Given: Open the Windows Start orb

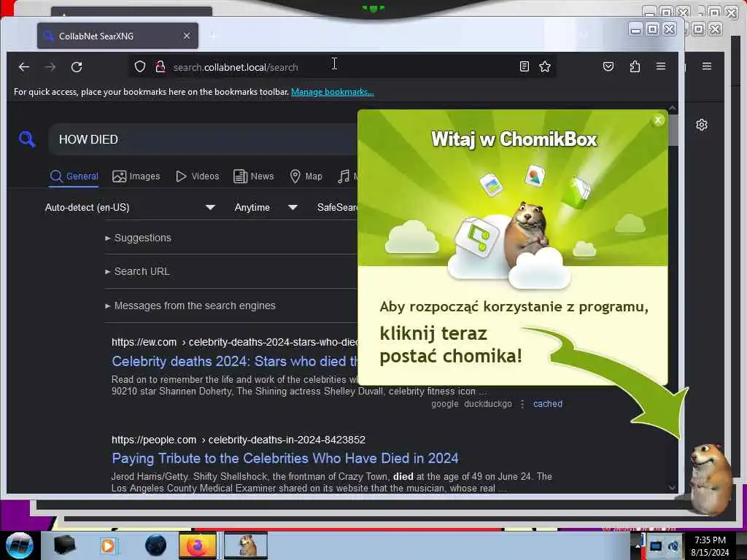Looking at the screenshot, I should [x=20, y=545].
